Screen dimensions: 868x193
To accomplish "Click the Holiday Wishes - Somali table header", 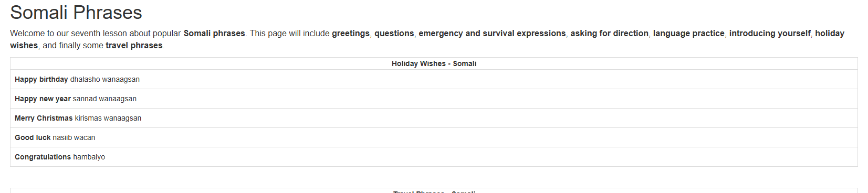I will (x=434, y=63).
